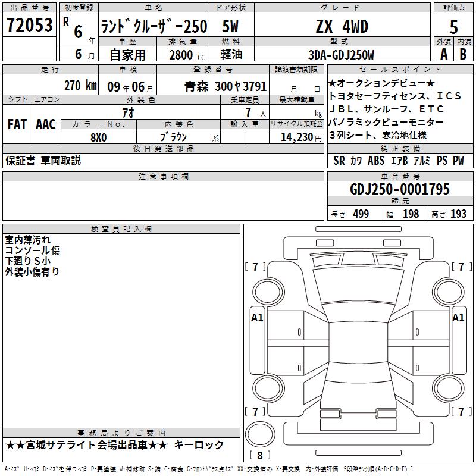Click the front-left wheel in diagram
The image size is (476, 476).
pos(268,292)
